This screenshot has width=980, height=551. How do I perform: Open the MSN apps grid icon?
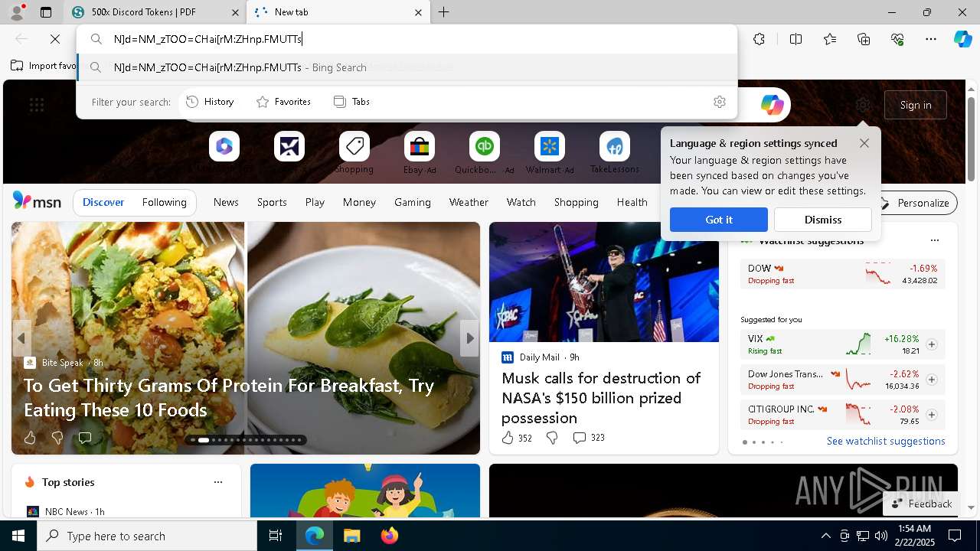click(37, 105)
